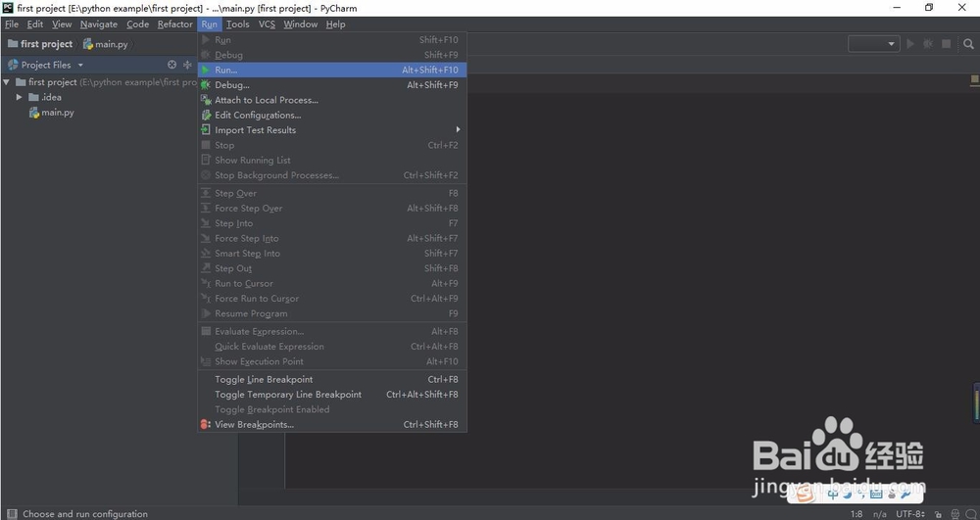
Task: Open Search Everywhere magnifier icon
Action: pos(968,44)
